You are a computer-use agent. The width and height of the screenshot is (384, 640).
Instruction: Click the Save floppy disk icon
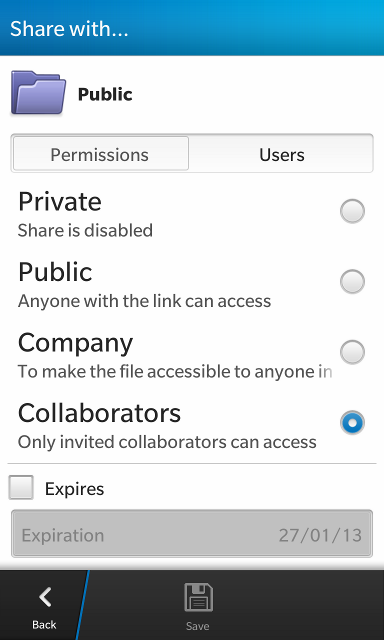[x=198, y=597]
